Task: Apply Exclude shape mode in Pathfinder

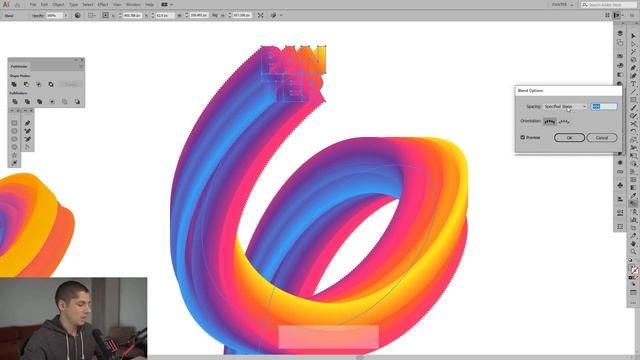Action: 51,84
